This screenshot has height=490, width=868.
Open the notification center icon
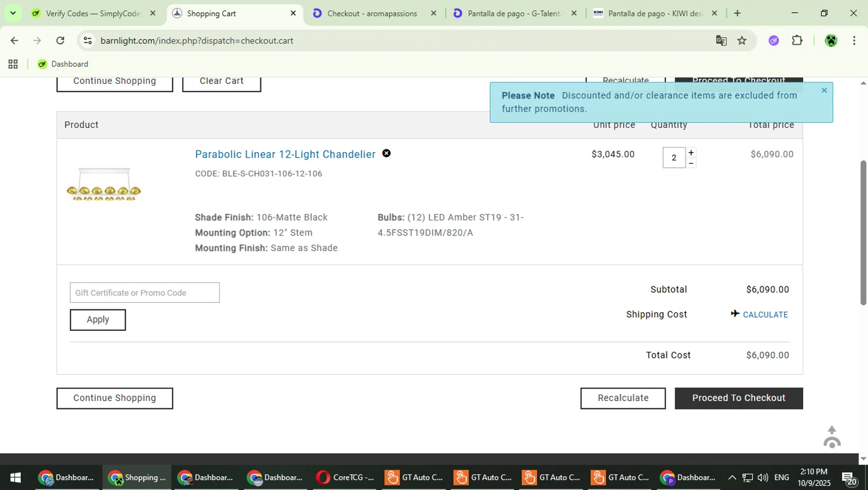click(849, 478)
